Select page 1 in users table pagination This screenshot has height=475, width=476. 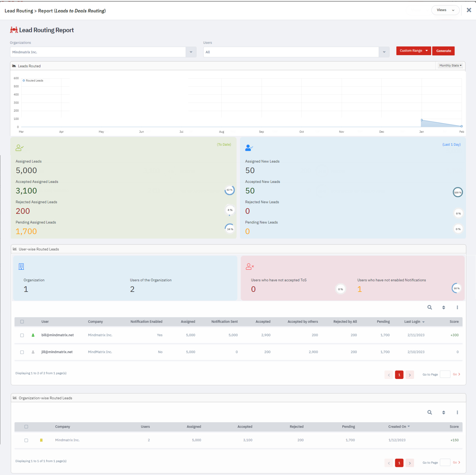coord(399,375)
